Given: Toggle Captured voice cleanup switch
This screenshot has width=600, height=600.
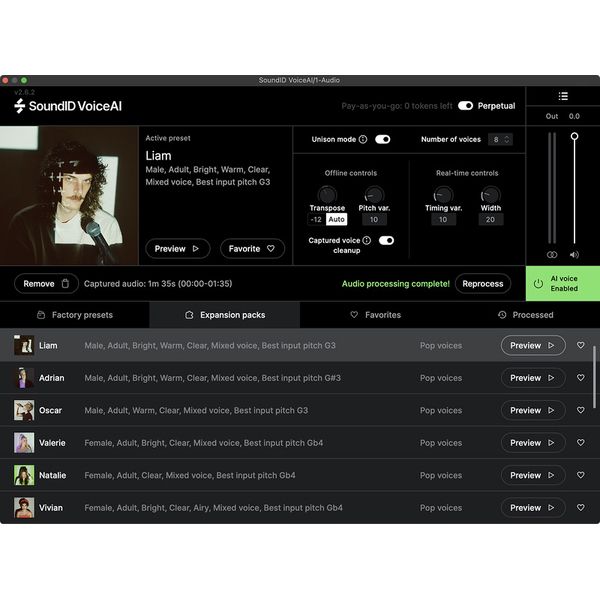Looking at the screenshot, I should [x=386, y=240].
